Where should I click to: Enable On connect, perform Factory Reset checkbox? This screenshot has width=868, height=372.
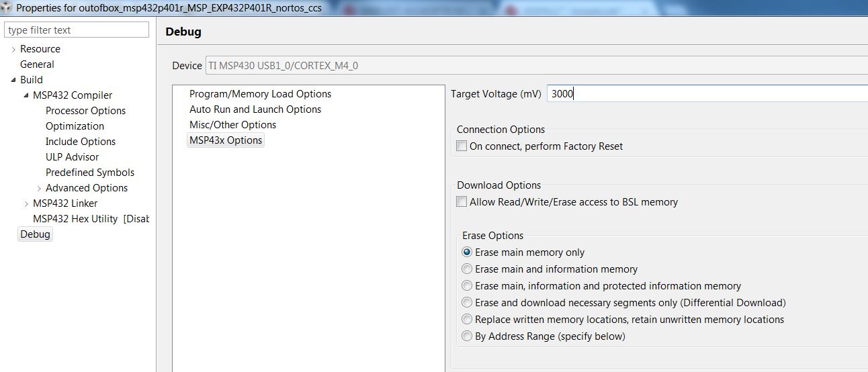click(462, 146)
